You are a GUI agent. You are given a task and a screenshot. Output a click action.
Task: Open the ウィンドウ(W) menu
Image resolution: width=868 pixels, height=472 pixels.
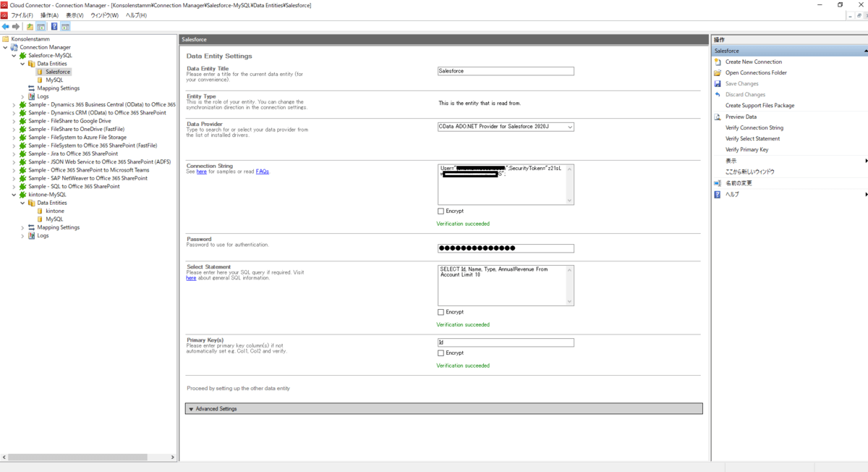(105, 15)
